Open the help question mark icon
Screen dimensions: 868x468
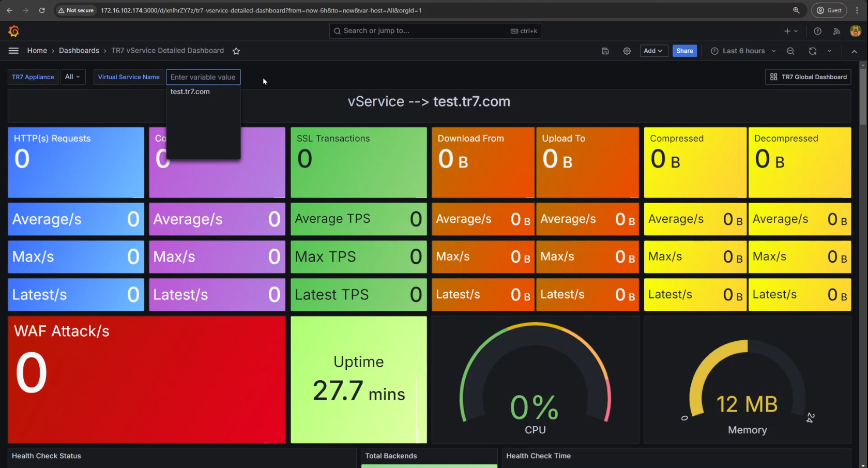click(817, 31)
